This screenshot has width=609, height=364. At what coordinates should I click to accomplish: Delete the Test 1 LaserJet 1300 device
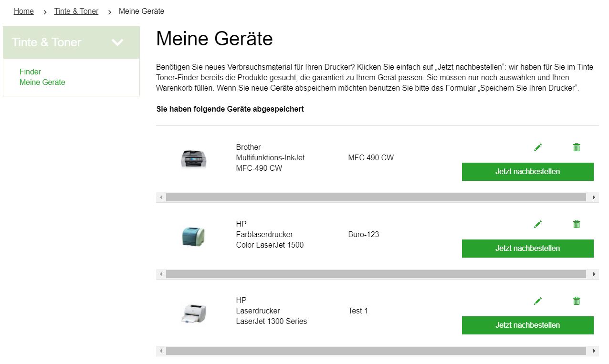[577, 301]
